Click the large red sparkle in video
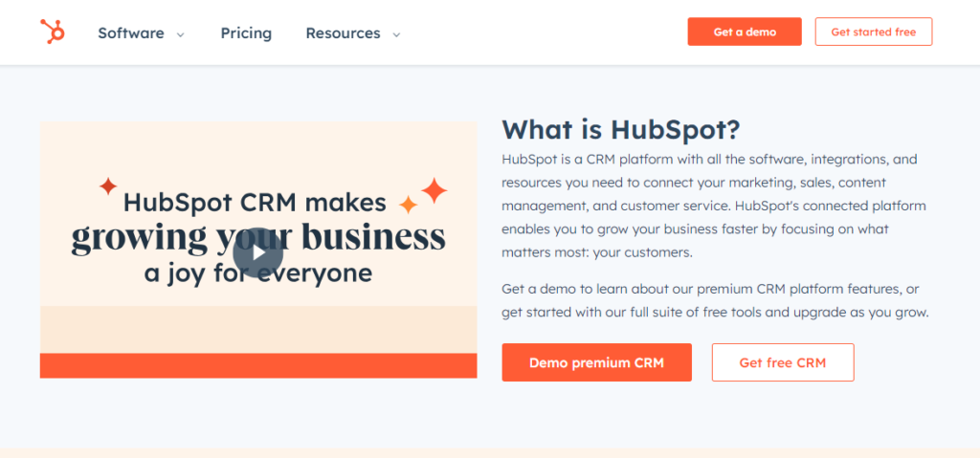 tap(434, 190)
